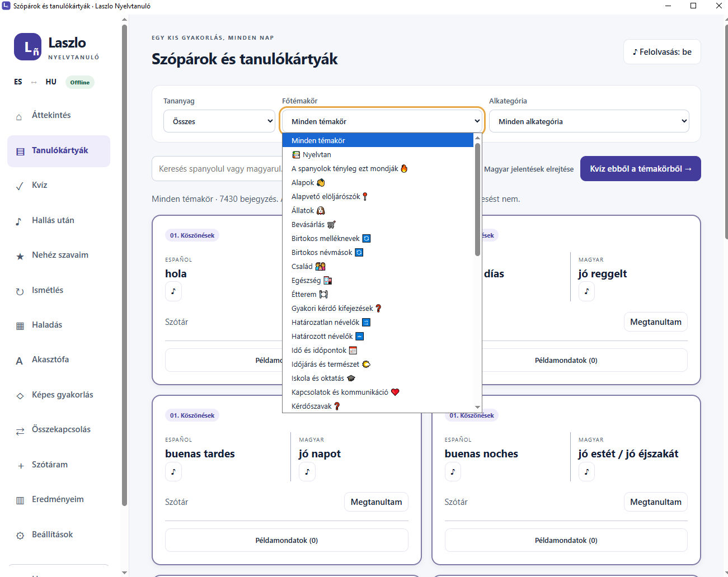Click the Spanish or Hungarian search field
This screenshot has height=577, width=728.
tap(217, 169)
